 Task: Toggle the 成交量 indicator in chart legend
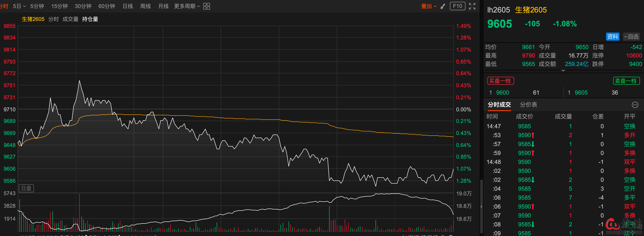click(x=70, y=19)
